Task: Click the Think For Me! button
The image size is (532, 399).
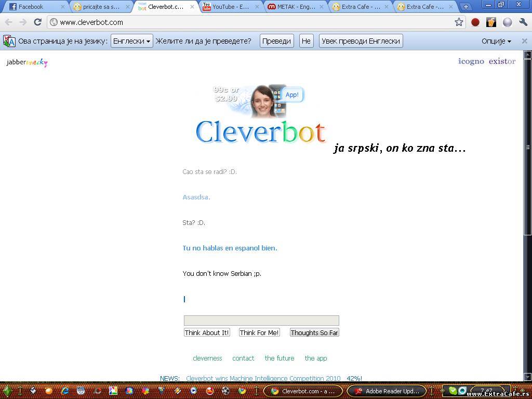Action: tap(259, 332)
